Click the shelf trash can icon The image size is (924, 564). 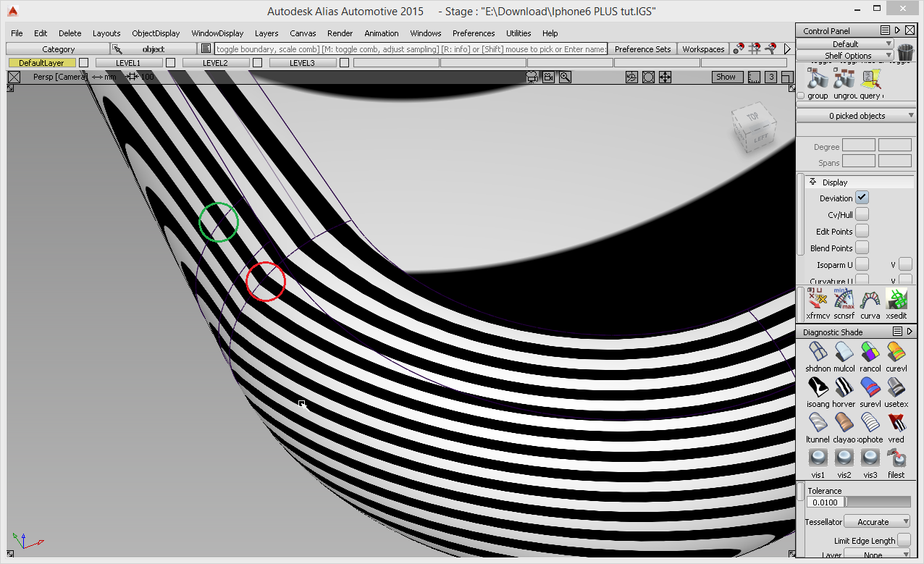click(905, 52)
